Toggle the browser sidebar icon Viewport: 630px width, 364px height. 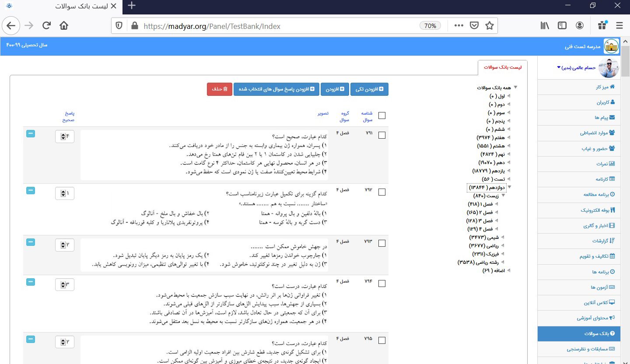(x=562, y=26)
